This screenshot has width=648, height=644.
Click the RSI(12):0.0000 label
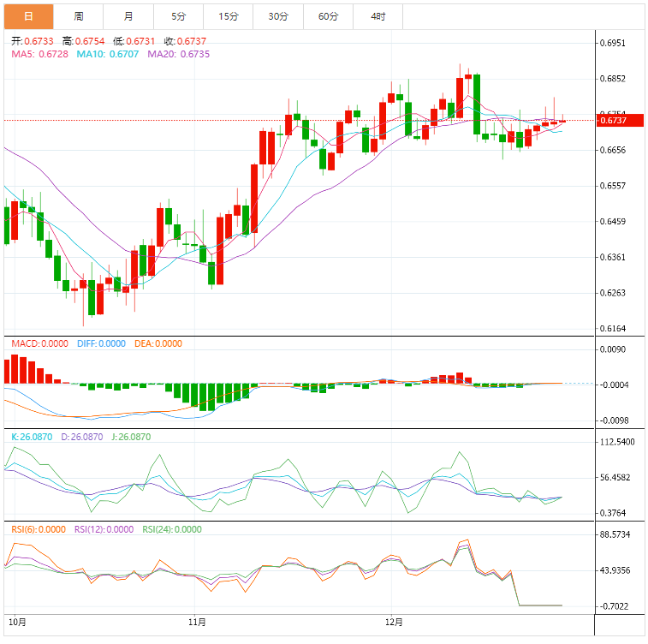104,529
